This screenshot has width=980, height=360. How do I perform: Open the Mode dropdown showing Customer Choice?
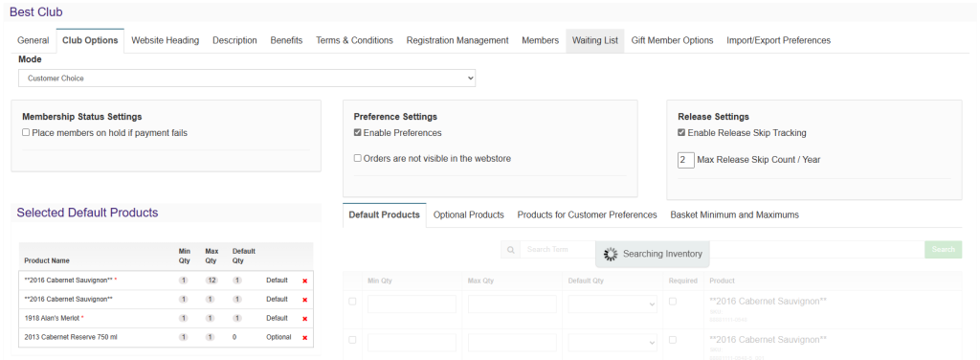[x=247, y=79]
